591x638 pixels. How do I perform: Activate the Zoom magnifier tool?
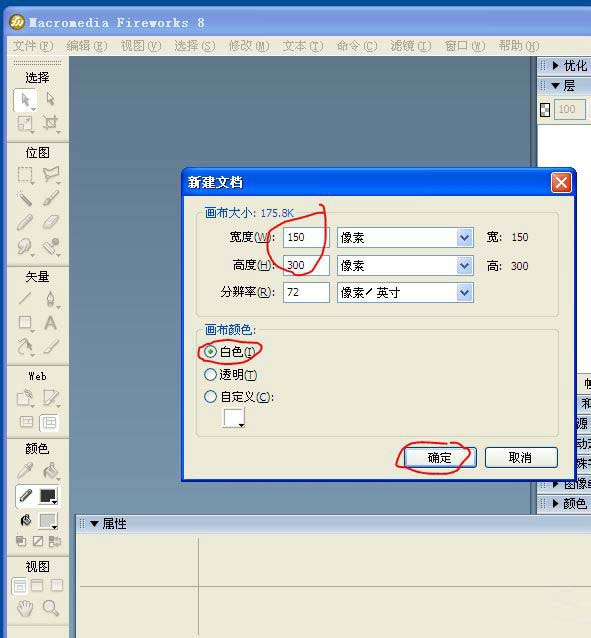(51, 608)
